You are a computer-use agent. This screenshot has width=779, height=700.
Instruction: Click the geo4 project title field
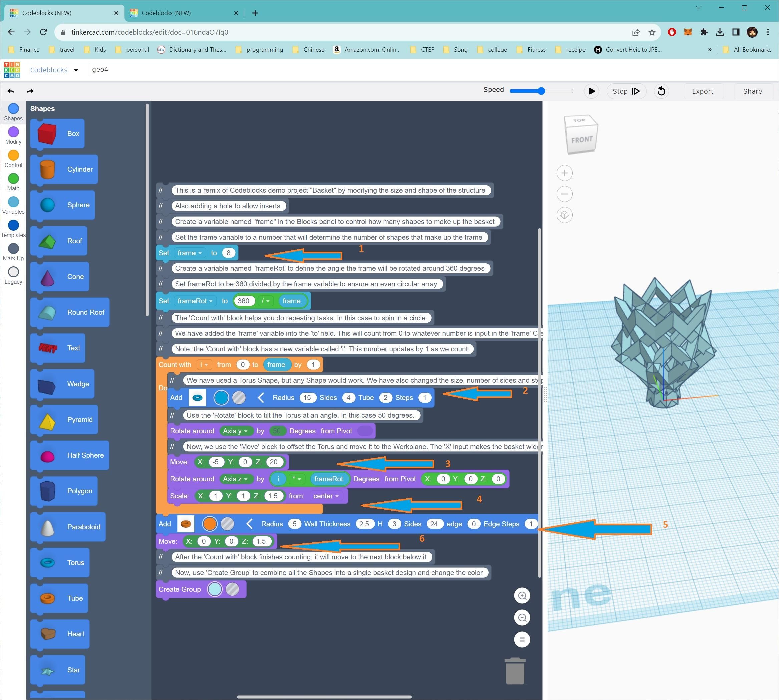click(x=100, y=70)
